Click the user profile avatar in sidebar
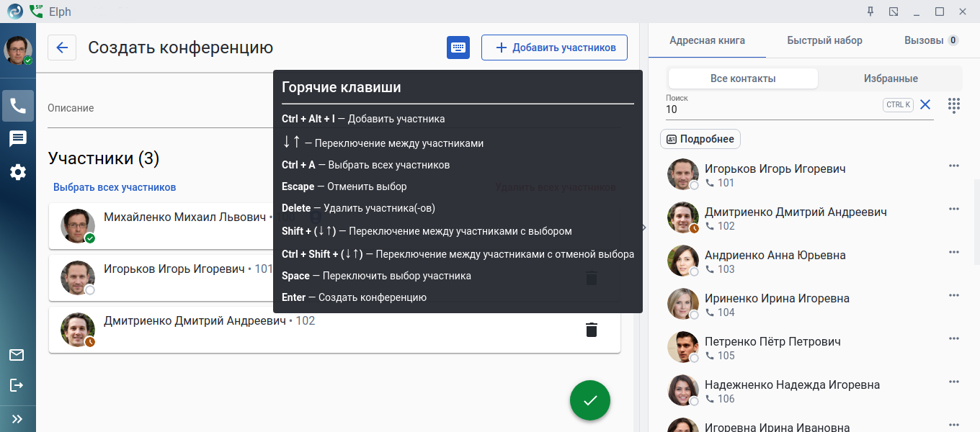 [18, 50]
